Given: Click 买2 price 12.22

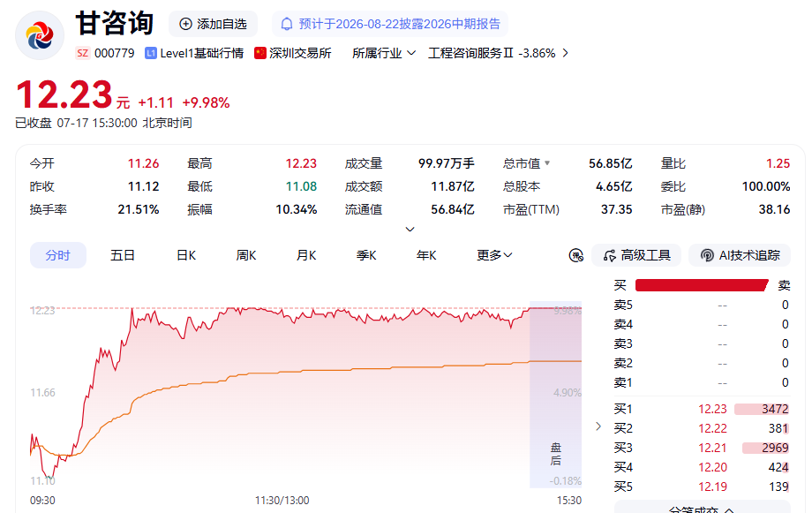Looking at the screenshot, I should (712, 428).
